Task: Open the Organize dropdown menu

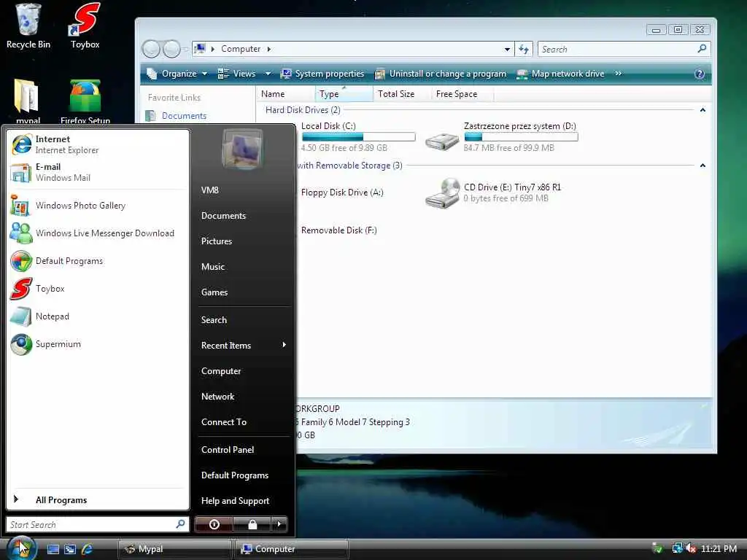Action: [x=177, y=74]
